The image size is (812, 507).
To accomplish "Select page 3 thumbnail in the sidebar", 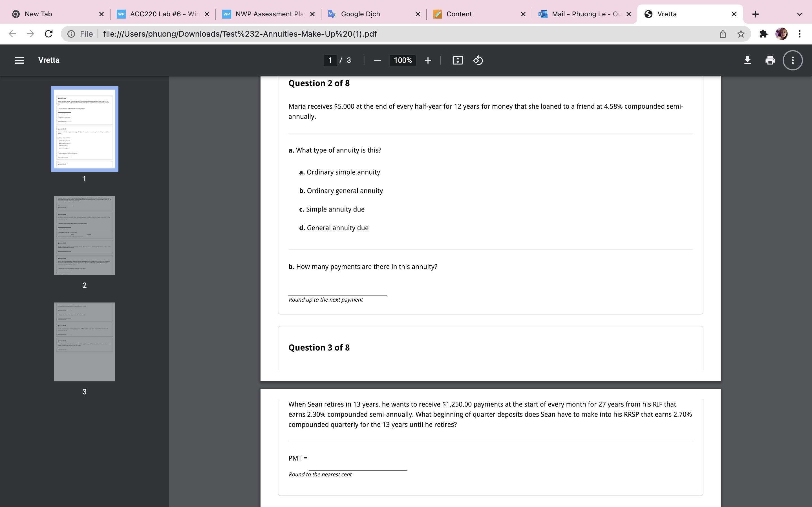I will tap(84, 342).
